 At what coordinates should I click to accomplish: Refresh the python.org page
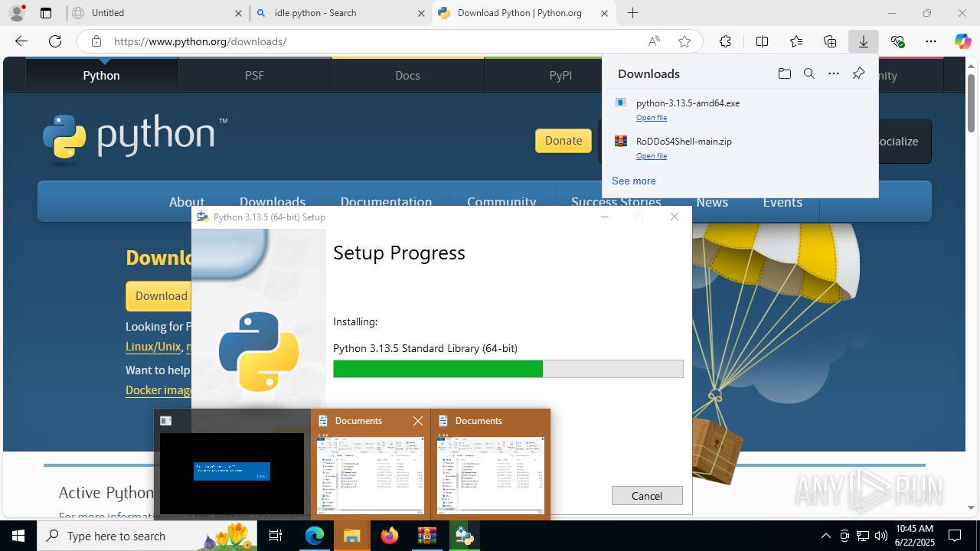tap(55, 41)
